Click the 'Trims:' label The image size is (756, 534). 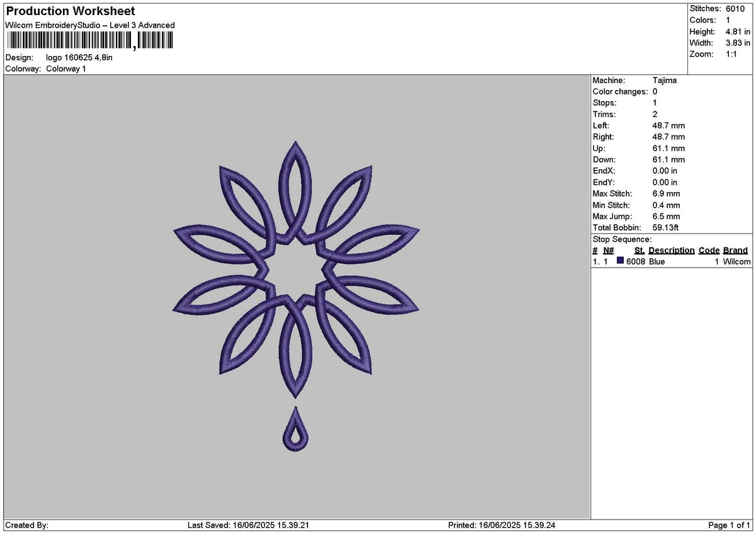[604, 115]
